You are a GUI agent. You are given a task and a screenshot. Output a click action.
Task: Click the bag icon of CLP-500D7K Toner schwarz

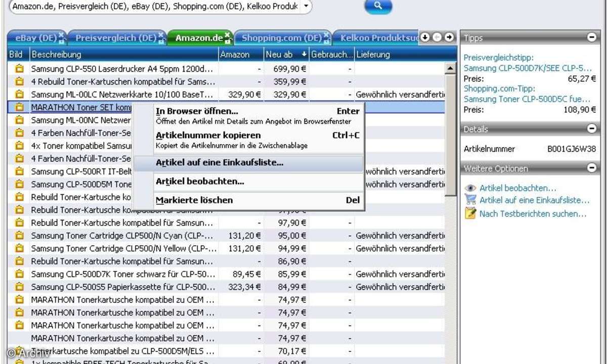[x=19, y=274]
